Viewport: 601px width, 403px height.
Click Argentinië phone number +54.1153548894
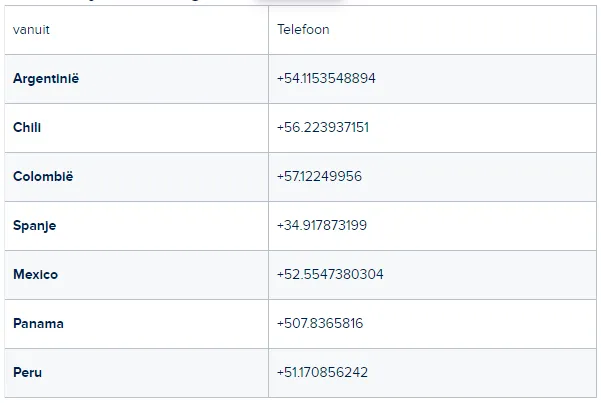pos(326,78)
